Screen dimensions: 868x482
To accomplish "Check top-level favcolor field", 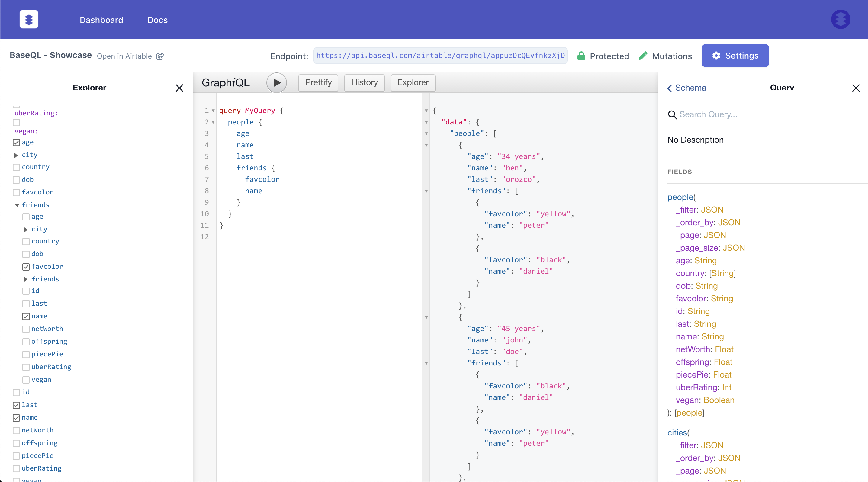I will click(16, 193).
